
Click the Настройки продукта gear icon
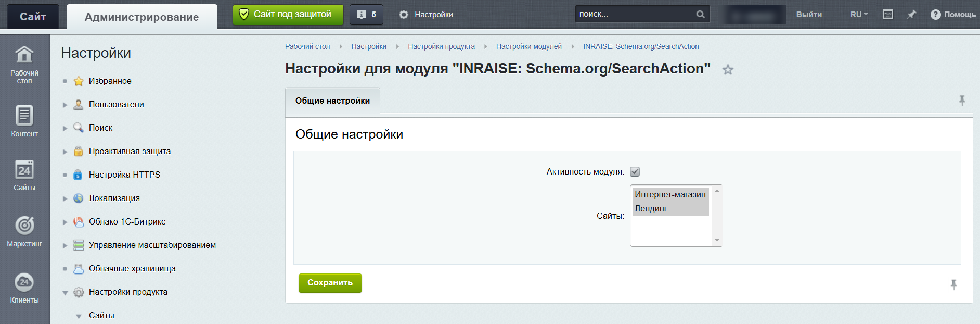[79, 292]
